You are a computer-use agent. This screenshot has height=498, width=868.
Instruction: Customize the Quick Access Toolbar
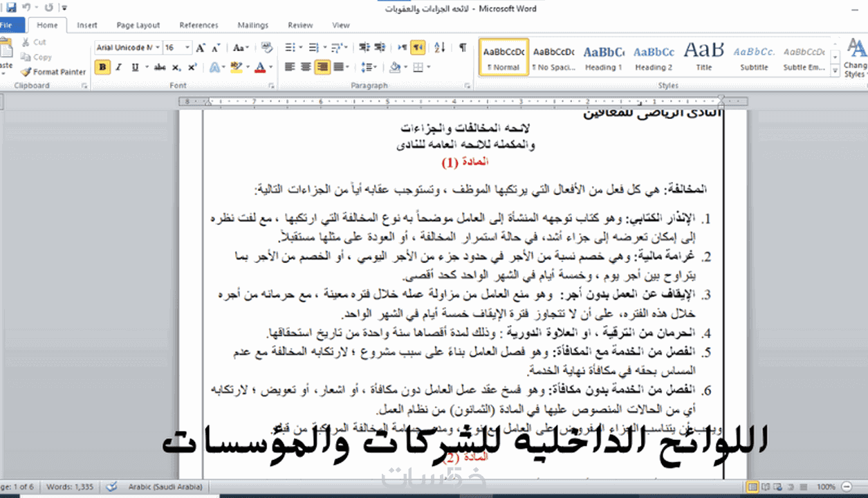pos(64,8)
